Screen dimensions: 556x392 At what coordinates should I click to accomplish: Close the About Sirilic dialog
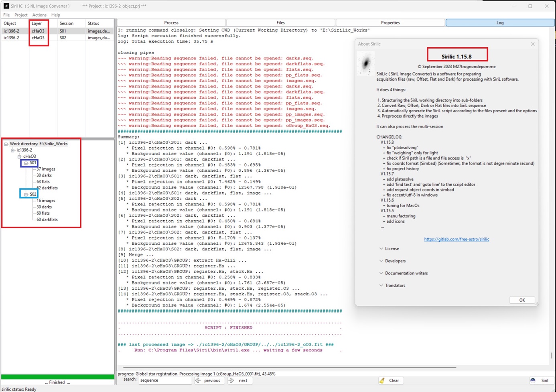point(532,44)
